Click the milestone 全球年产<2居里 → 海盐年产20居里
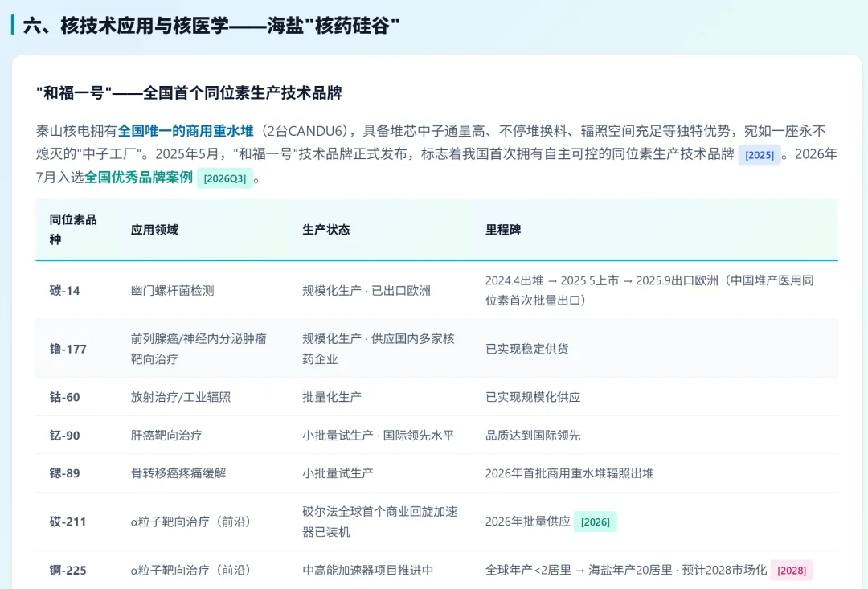The image size is (868, 589). 579,571
